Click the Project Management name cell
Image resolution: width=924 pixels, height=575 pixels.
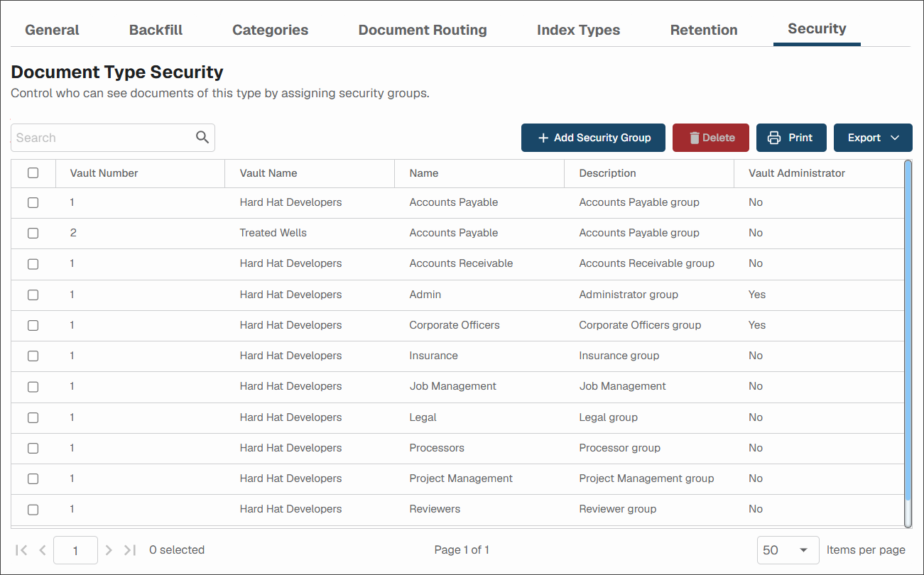pos(461,478)
